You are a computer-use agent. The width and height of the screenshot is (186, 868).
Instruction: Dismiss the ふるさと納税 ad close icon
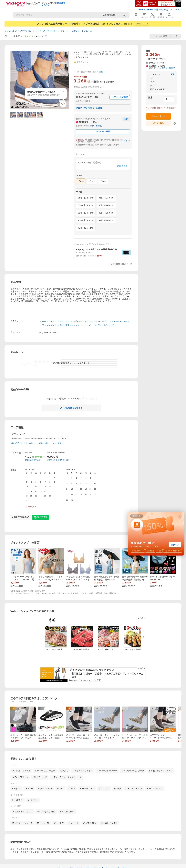tap(144, 618)
